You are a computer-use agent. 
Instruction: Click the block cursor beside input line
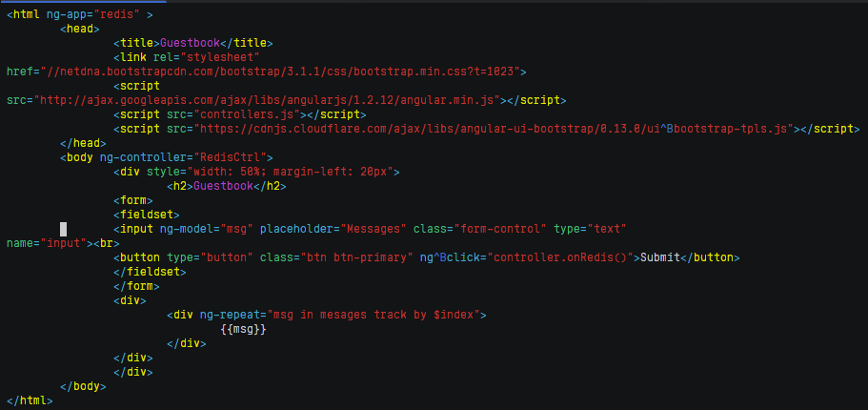(63, 230)
